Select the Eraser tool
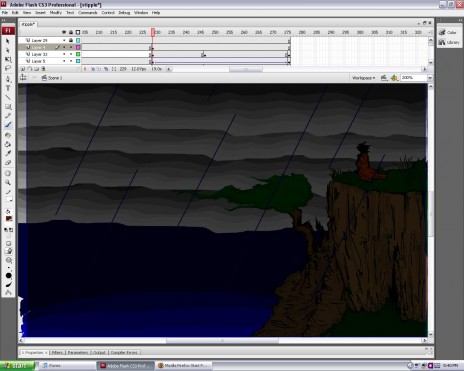Image resolution: width=464 pixels, height=371 pixels. [8, 163]
